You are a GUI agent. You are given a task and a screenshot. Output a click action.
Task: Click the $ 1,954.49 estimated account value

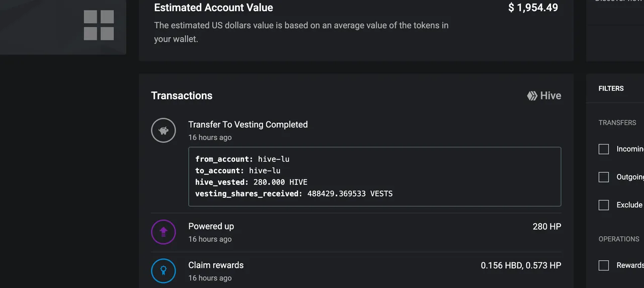coord(533,8)
